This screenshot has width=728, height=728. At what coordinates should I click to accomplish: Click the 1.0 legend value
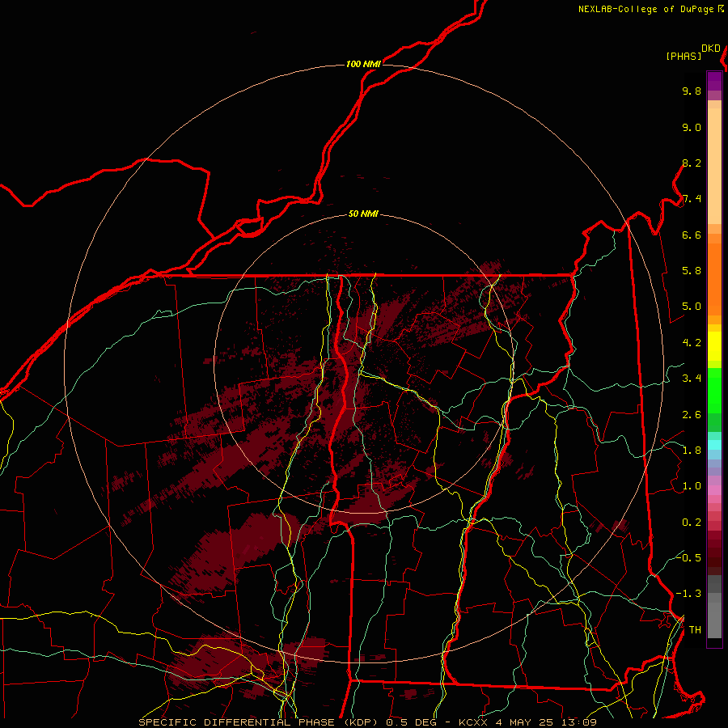(692, 486)
